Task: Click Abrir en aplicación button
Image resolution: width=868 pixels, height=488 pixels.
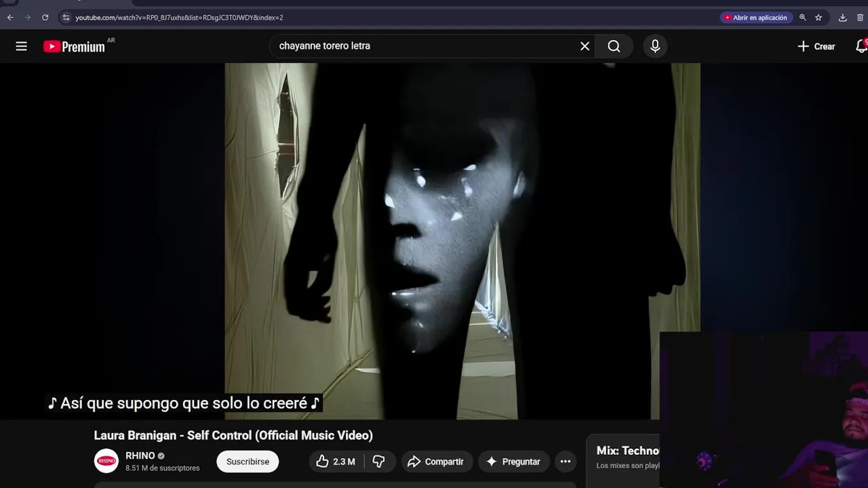Action: click(755, 18)
